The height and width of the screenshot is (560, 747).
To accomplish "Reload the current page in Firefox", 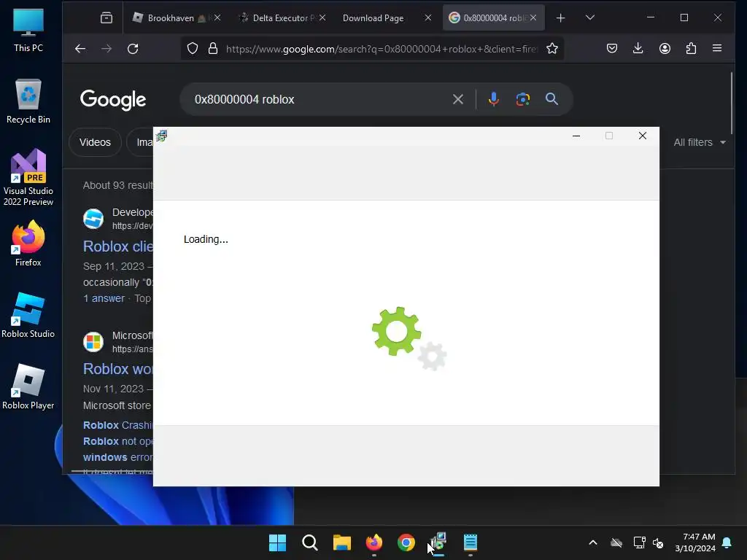I will (133, 49).
